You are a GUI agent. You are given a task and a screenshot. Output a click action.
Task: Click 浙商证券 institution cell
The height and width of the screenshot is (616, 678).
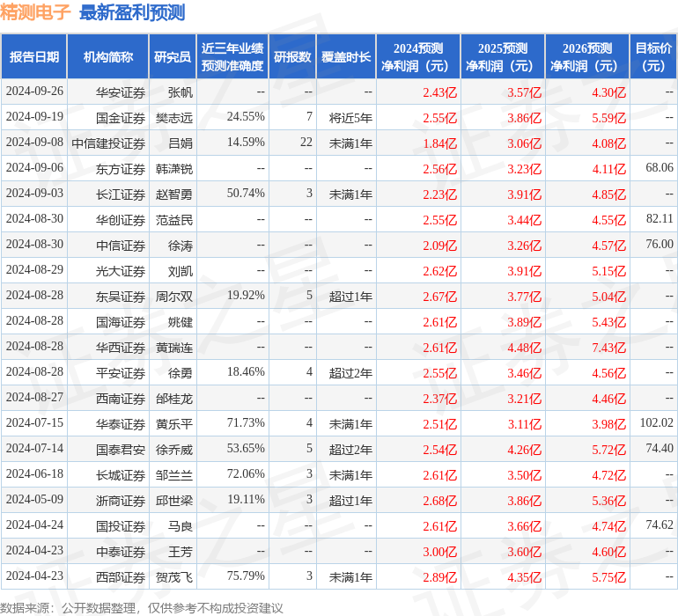(x=121, y=500)
